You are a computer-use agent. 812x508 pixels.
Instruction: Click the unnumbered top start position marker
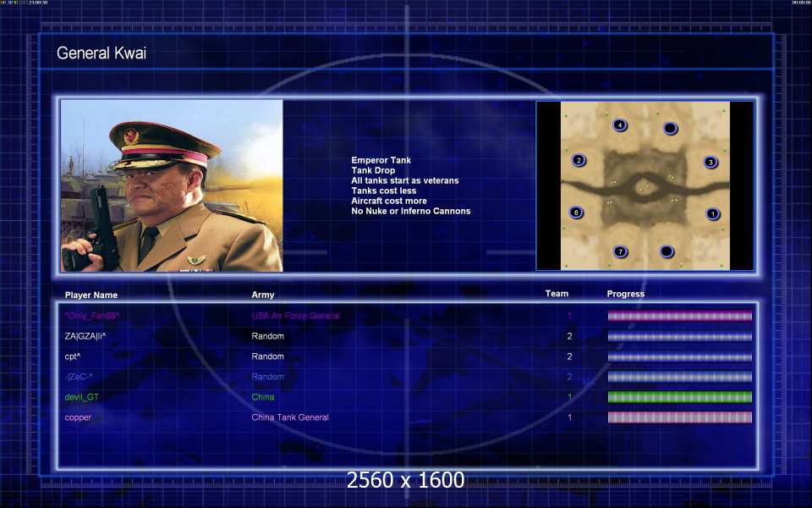pos(670,128)
